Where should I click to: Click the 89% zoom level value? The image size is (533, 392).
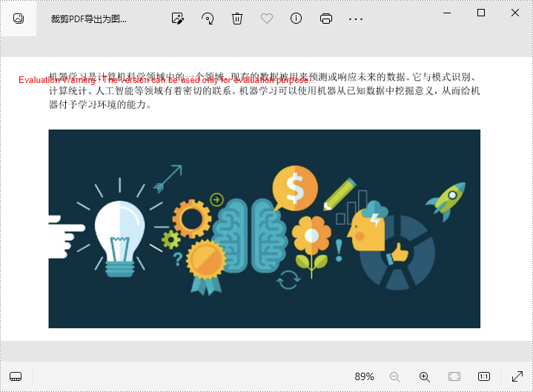pos(364,376)
